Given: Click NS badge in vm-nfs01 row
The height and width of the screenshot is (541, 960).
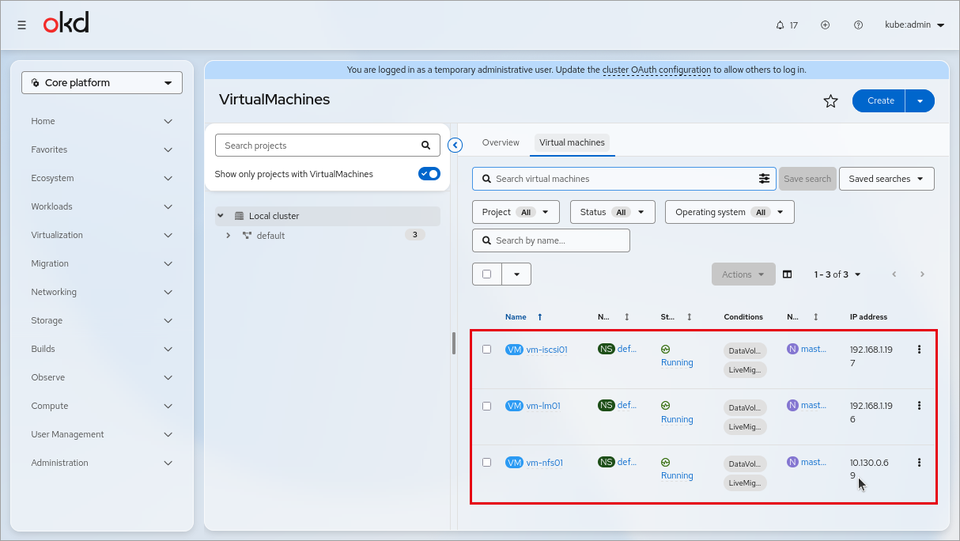Looking at the screenshot, I should click(606, 462).
